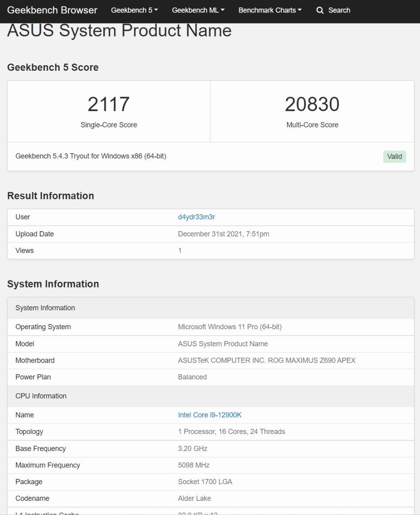Select the Motherboard ROG MAXIMUS Z690 APEX value
Screen dimensions: 420x515
click(267, 360)
